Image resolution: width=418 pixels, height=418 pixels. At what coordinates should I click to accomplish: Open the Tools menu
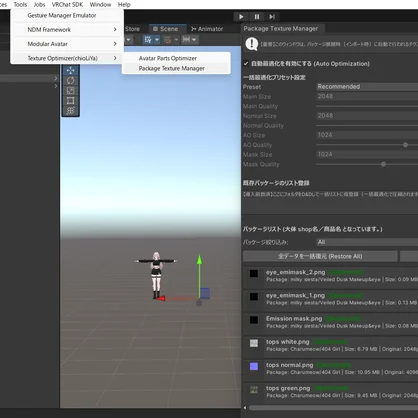tap(20, 5)
